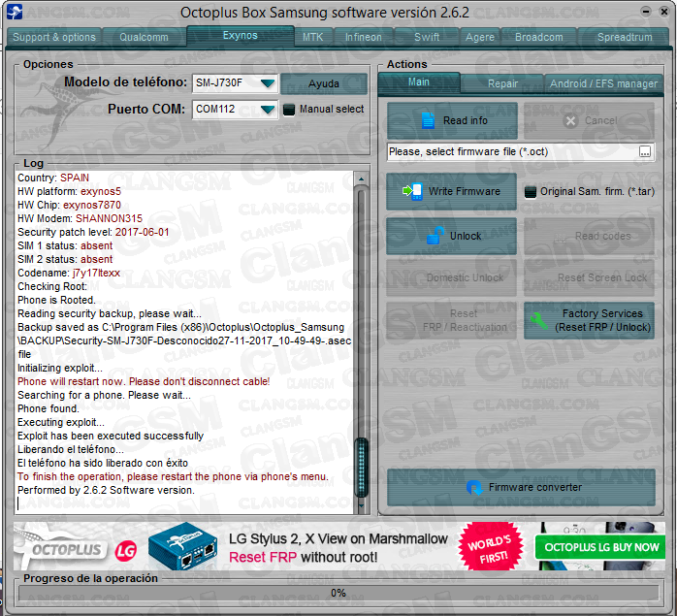Click the Write Firmware phone icon

(412, 191)
